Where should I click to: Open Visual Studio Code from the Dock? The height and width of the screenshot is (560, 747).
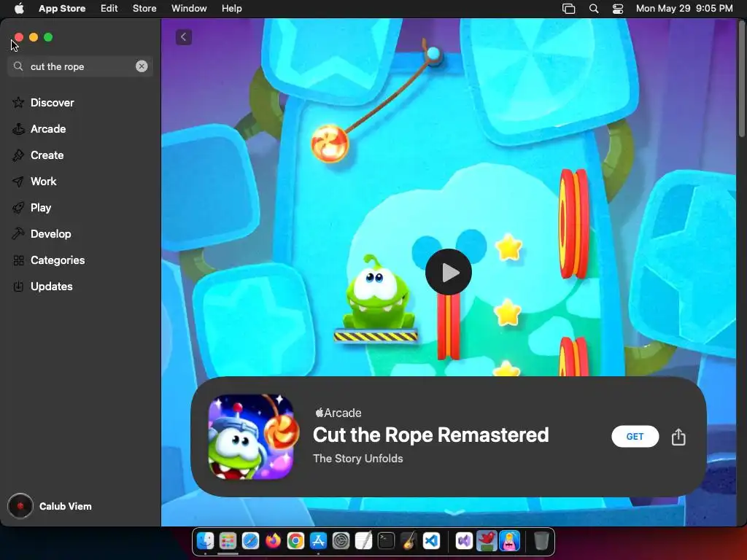pyautogui.click(x=432, y=541)
